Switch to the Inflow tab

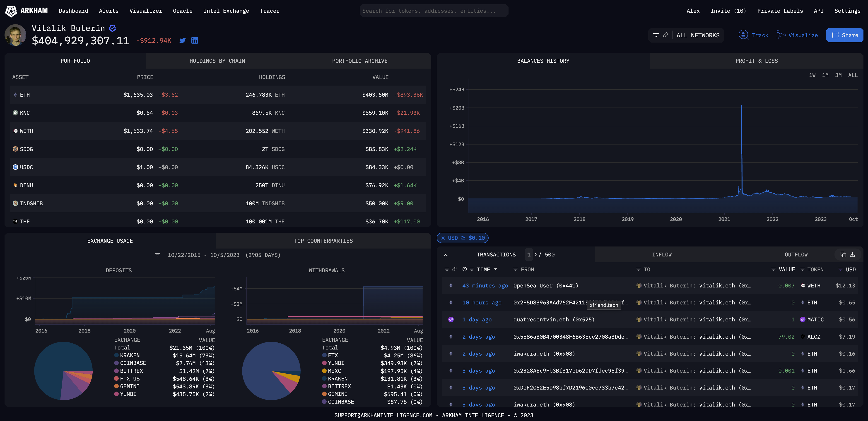pyautogui.click(x=661, y=255)
